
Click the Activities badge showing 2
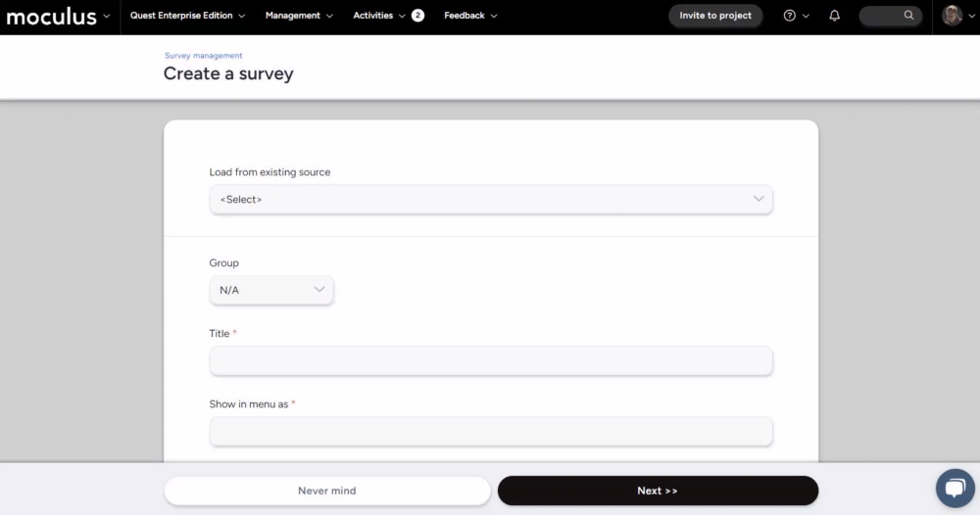[417, 16]
